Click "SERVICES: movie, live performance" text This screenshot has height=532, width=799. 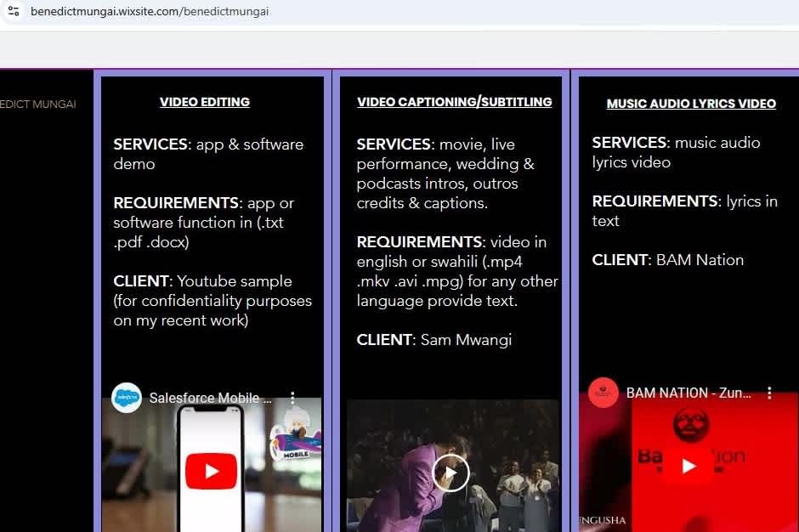445,154
